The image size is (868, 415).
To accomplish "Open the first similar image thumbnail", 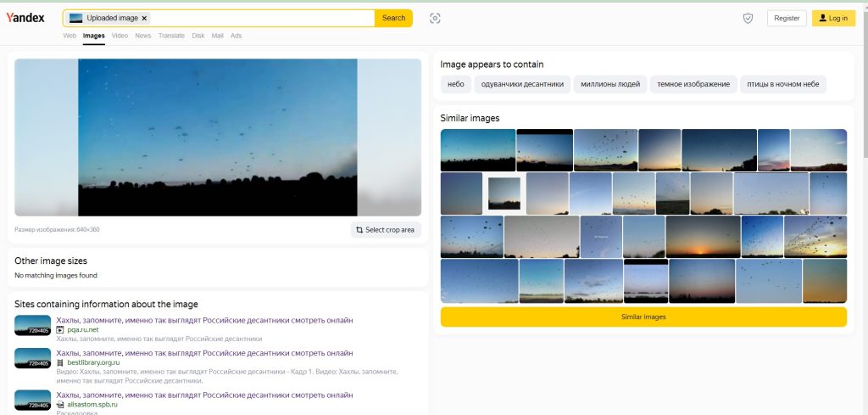I will tap(478, 149).
